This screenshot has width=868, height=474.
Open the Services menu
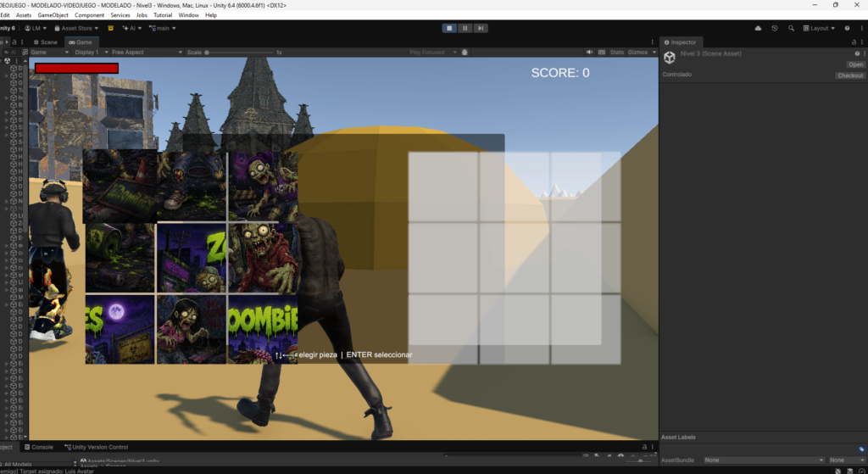coord(120,15)
